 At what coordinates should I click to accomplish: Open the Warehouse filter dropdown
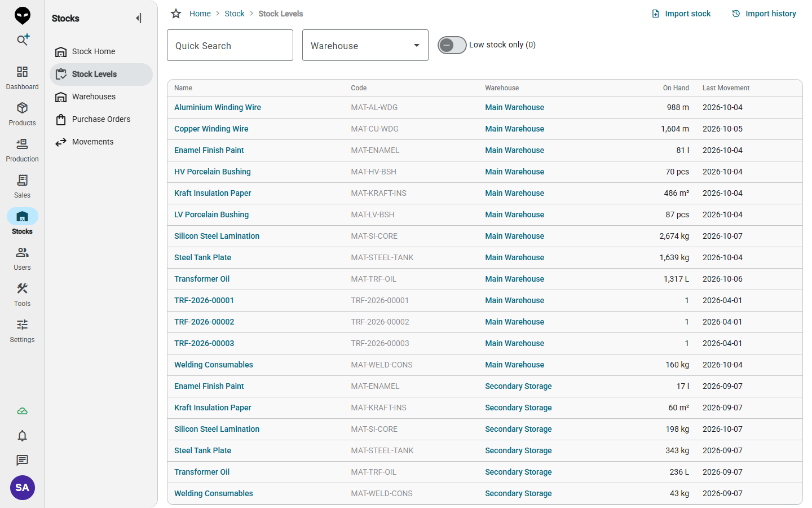pos(365,45)
